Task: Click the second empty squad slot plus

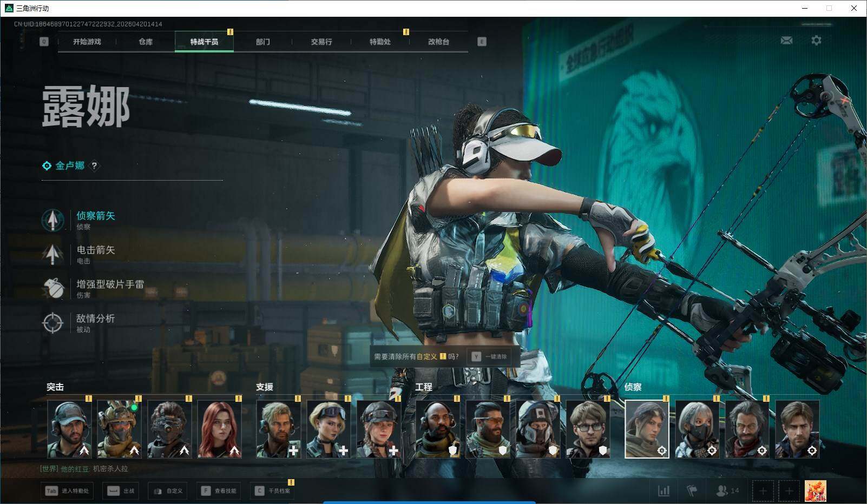Action: 789,491
